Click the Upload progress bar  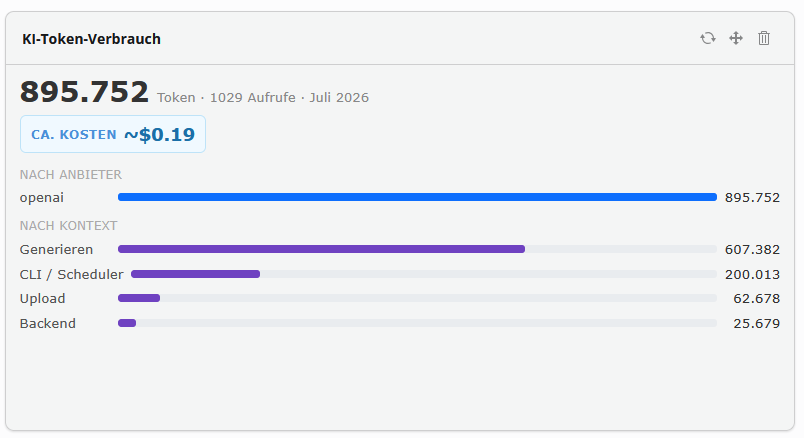[x=417, y=298]
